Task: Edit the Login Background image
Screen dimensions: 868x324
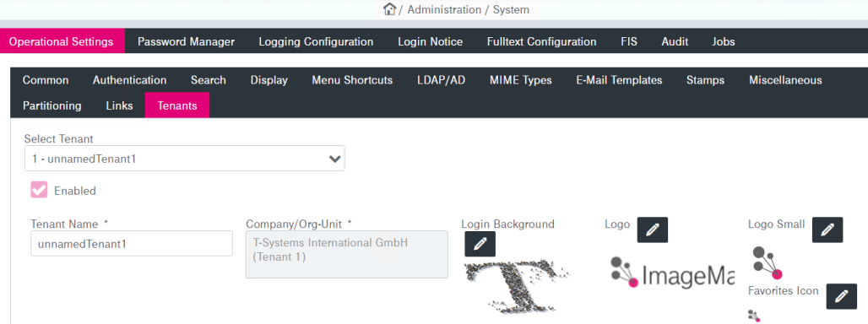Action: click(x=480, y=244)
